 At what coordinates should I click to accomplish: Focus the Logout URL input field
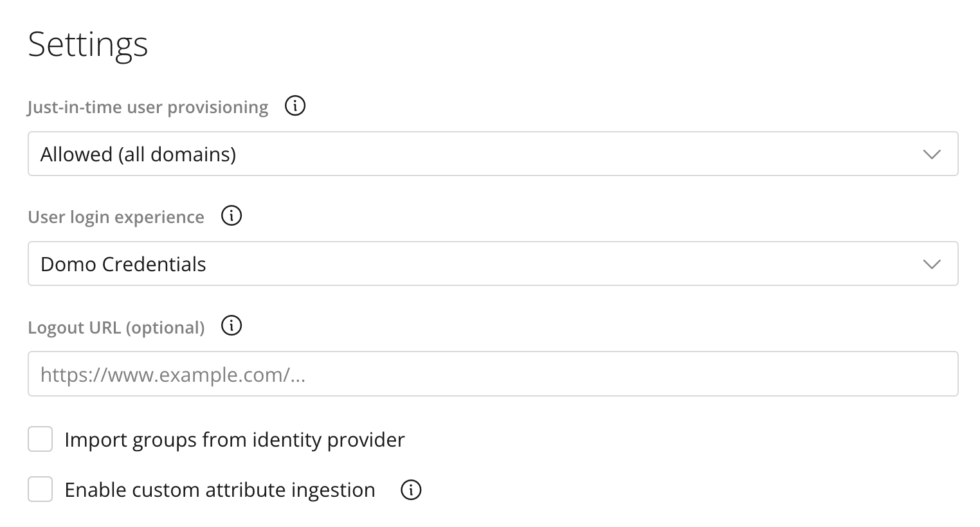(493, 374)
